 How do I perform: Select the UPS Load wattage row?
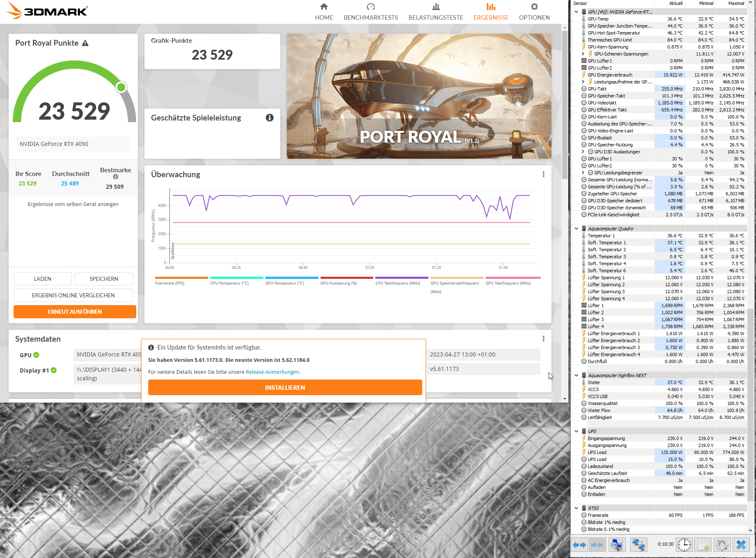(659, 452)
